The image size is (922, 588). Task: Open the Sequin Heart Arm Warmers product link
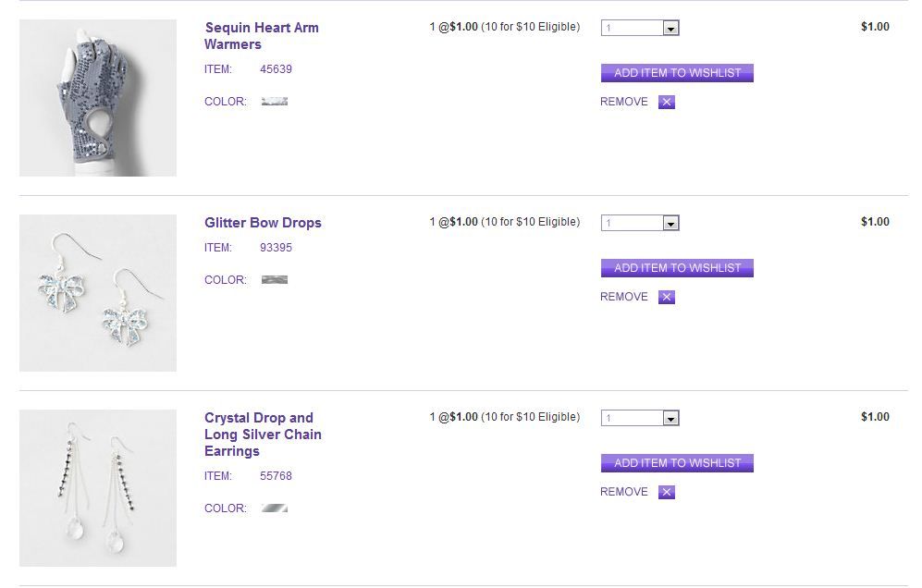[x=261, y=36]
